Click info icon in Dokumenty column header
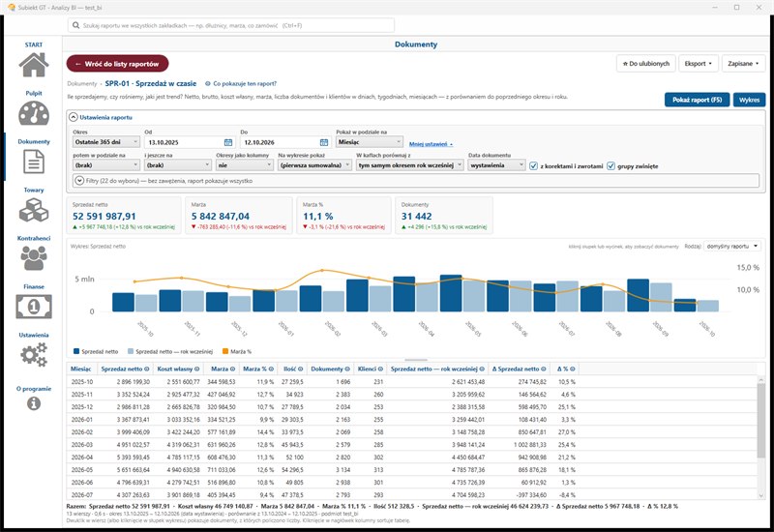 click(x=347, y=369)
